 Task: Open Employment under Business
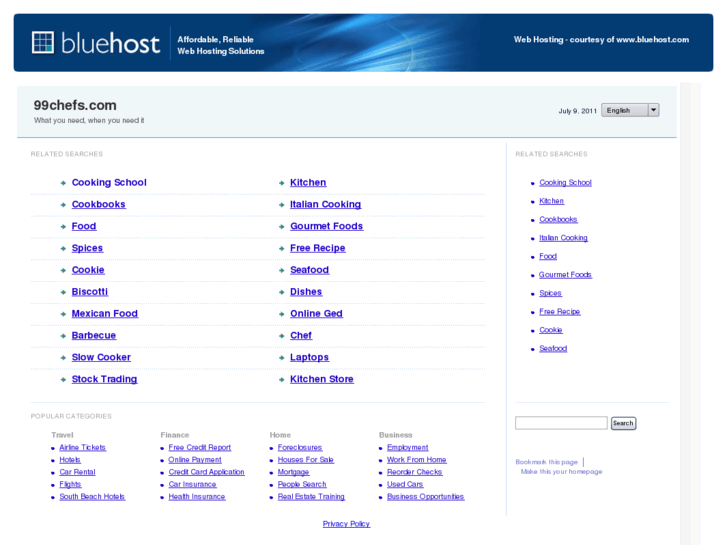tap(408, 448)
